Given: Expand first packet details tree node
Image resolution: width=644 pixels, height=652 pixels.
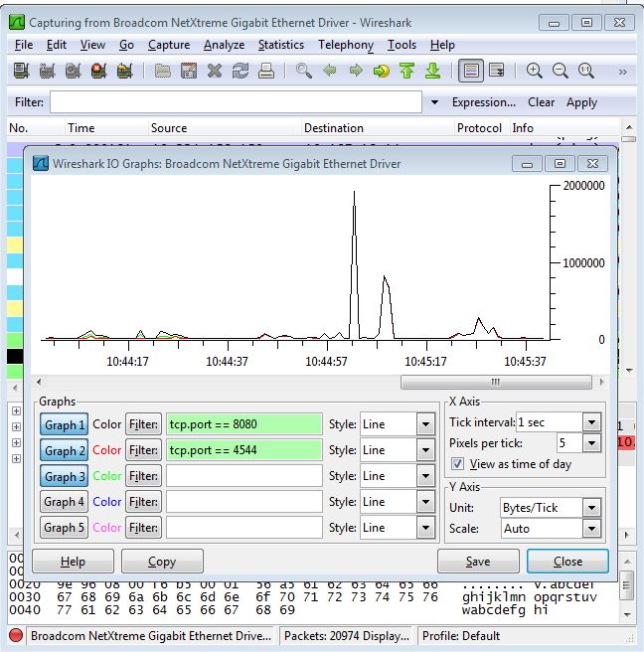Looking at the screenshot, I should [16, 410].
